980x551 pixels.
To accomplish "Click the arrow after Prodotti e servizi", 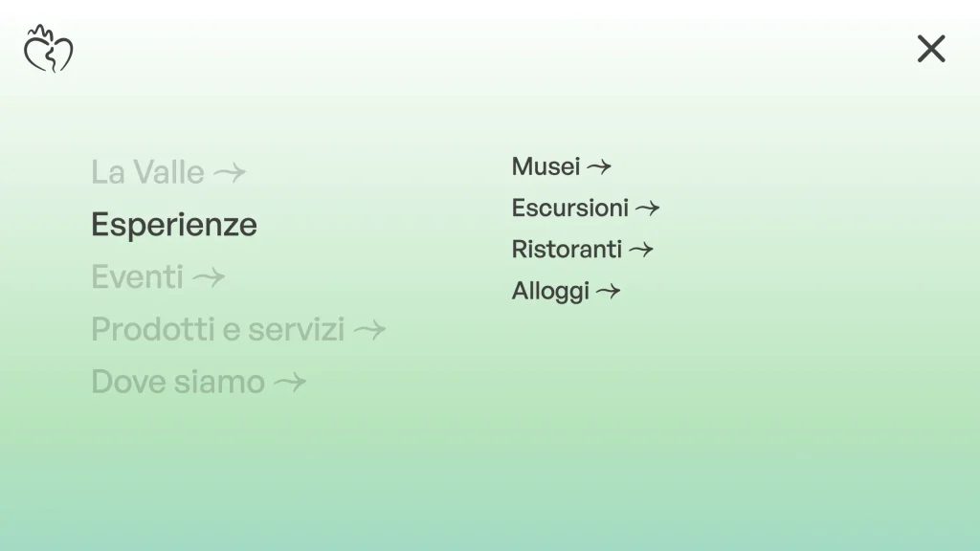I will pyautogui.click(x=369, y=330).
